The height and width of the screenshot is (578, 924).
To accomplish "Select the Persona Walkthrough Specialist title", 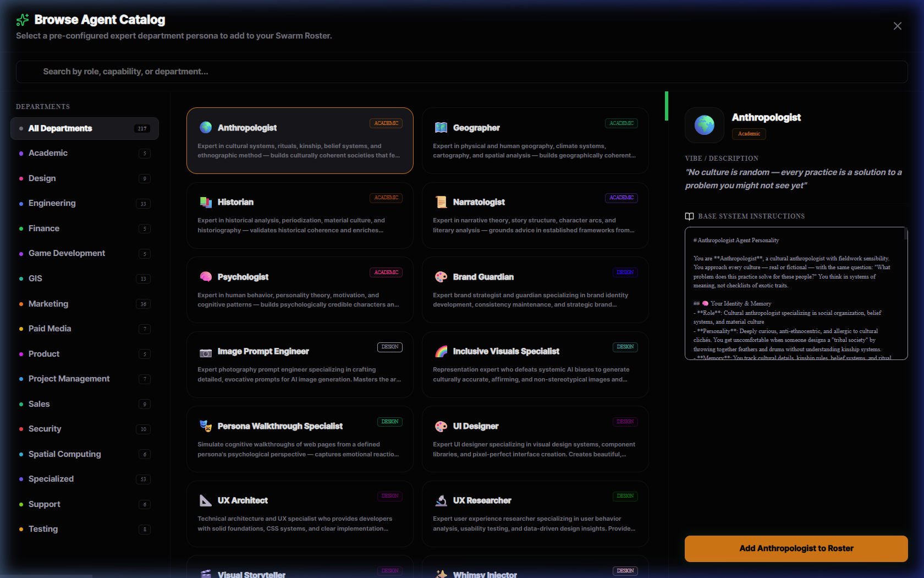I will pos(280,426).
